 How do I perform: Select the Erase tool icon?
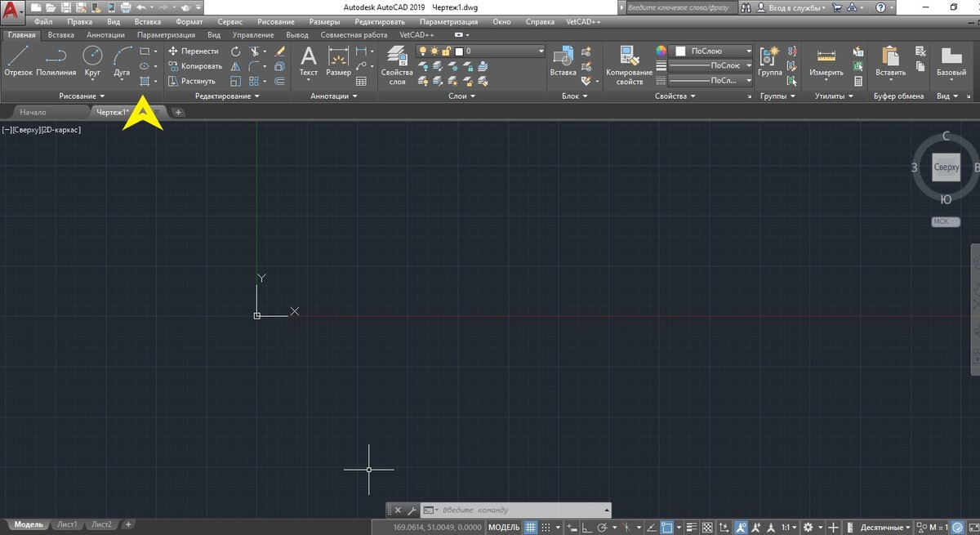(279, 51)
